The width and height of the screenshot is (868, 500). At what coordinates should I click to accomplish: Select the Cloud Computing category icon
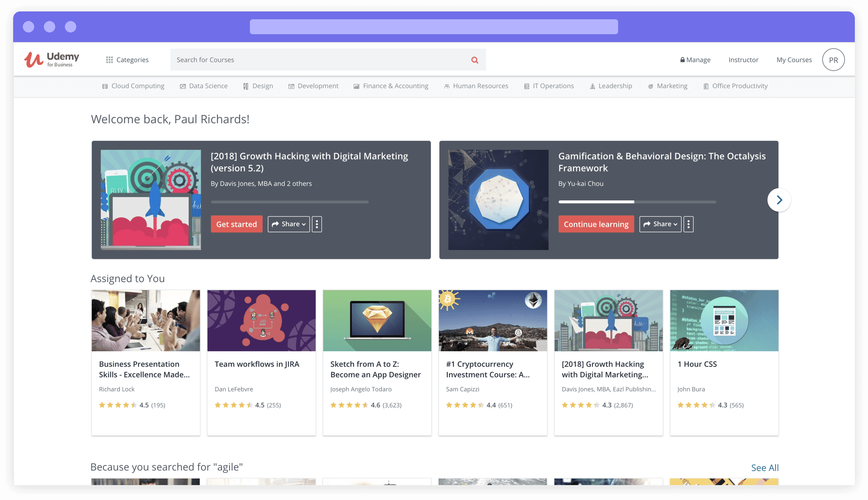[x=104, y=86]
